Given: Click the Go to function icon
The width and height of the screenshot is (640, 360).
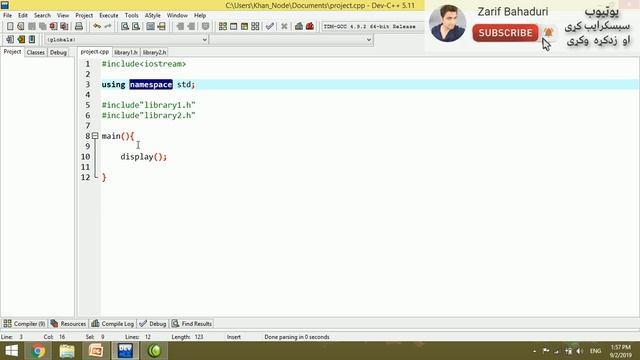Looking at the screenshot, I should (151, 27).
